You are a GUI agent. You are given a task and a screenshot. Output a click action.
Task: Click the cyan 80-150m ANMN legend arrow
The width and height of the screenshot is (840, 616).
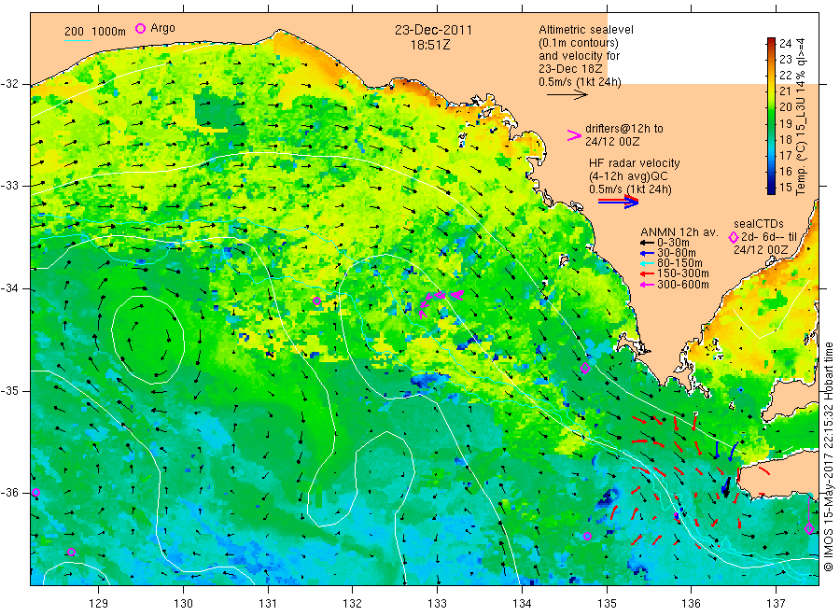[648, 263]
